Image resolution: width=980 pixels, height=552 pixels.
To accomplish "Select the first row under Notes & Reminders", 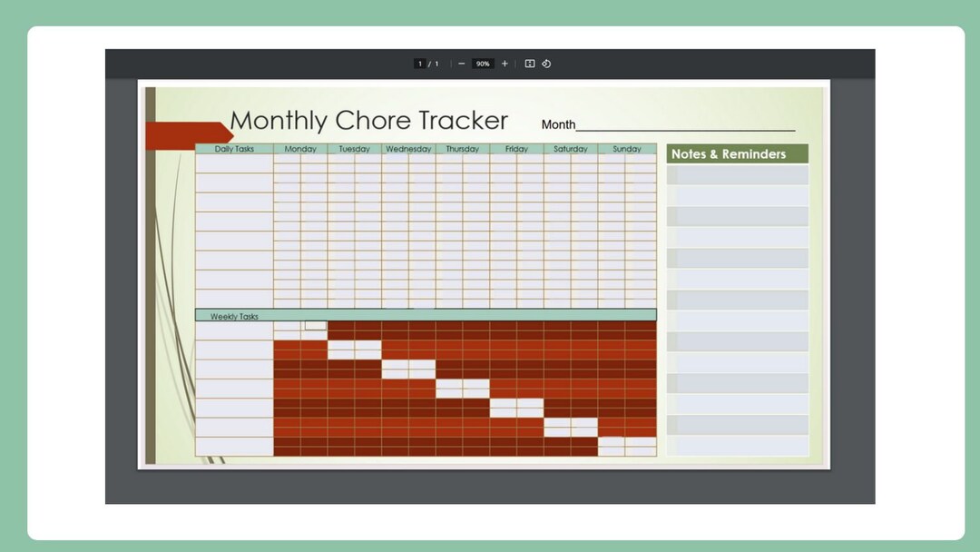I will click(737, 174).
